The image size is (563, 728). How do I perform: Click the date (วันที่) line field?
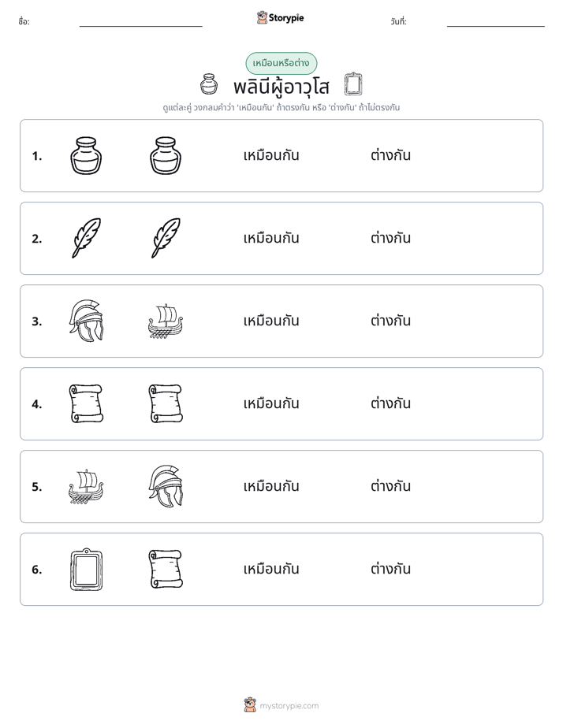tap(496, 22)
